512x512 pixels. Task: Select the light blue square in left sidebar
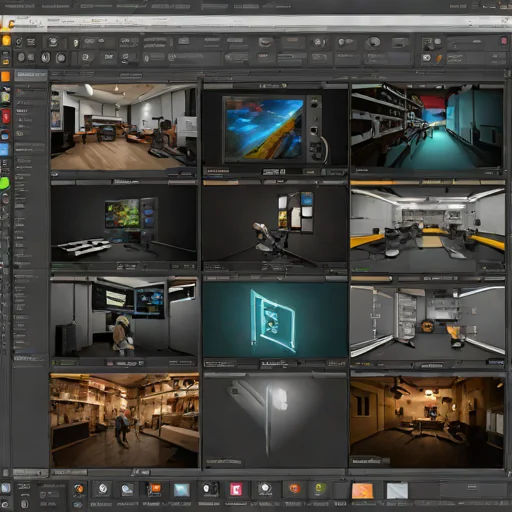4,150
